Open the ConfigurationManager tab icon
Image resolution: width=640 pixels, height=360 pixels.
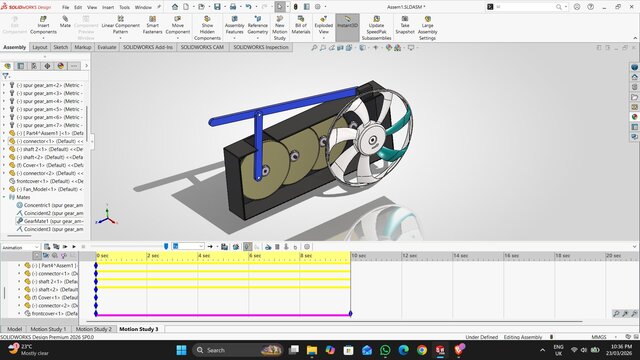tap(34, 66)
